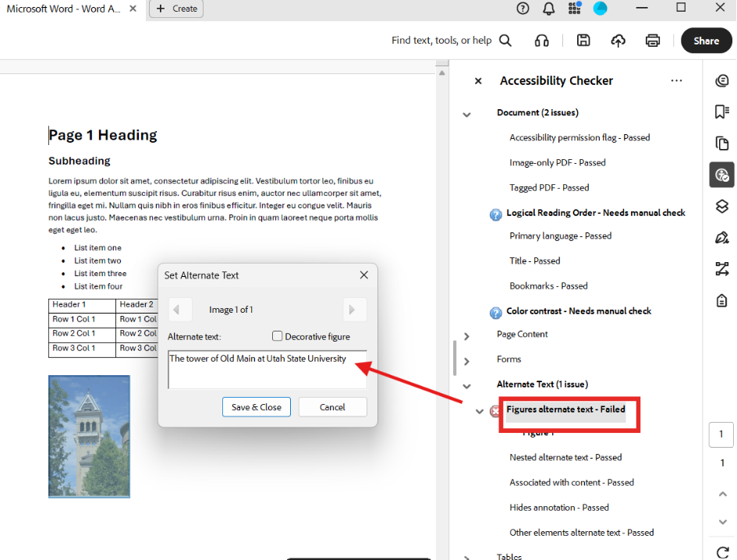Click the save floppy disk icon
737x560 pixels.
pos(583,41)
